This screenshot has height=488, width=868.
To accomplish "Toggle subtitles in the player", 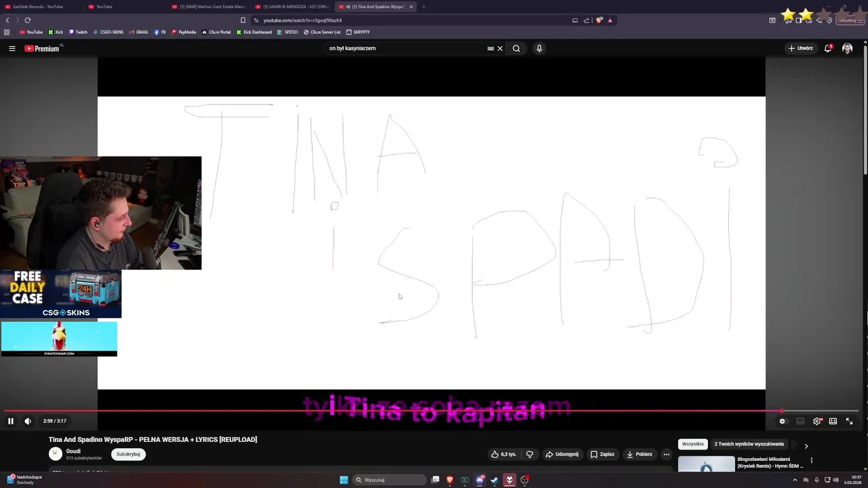I will tap(800, 421).
